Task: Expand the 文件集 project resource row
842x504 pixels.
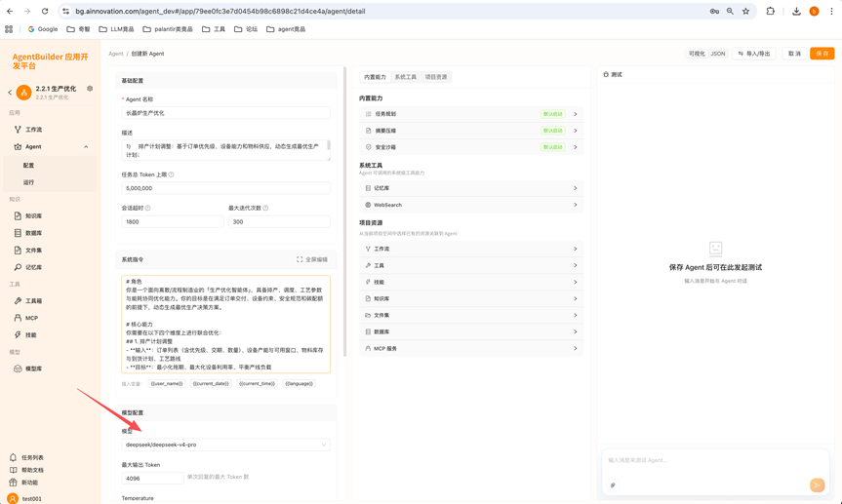Action: tap(471, 315)
